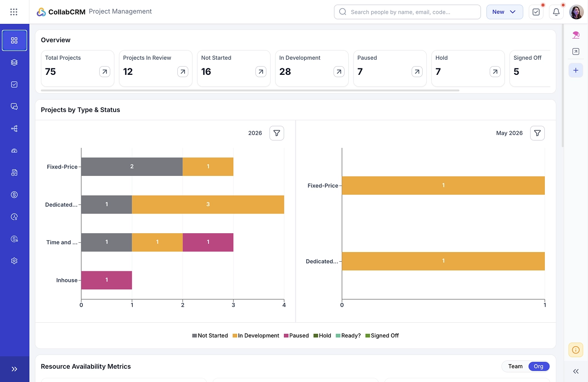Screen dimensions: 588x382
Task: Toggle the Paused legend series
Action: coord(296,336)
